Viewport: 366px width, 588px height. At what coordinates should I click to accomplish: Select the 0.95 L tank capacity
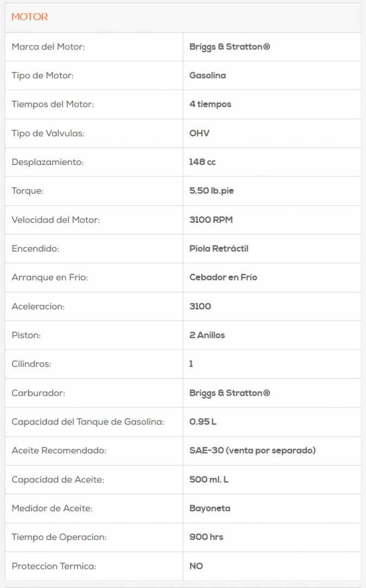pos(203,422)
